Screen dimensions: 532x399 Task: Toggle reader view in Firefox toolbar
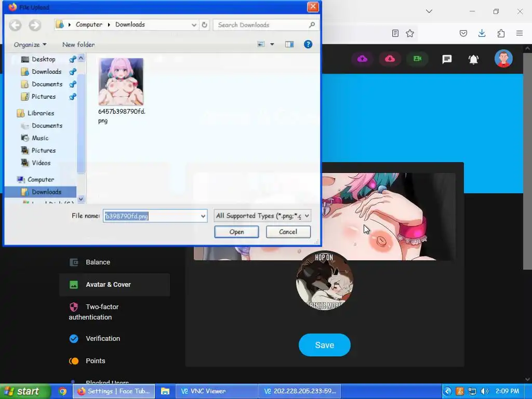(x=395, y=33)
